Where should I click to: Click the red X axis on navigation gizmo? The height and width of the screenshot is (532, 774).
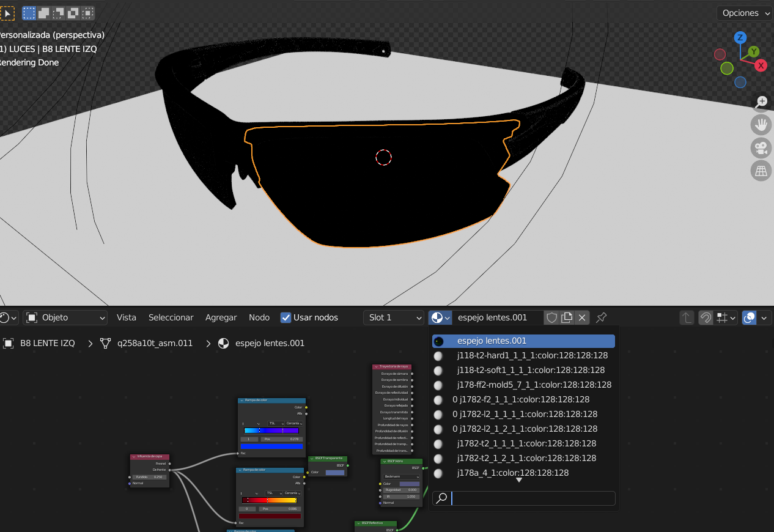tap(761, 65)
